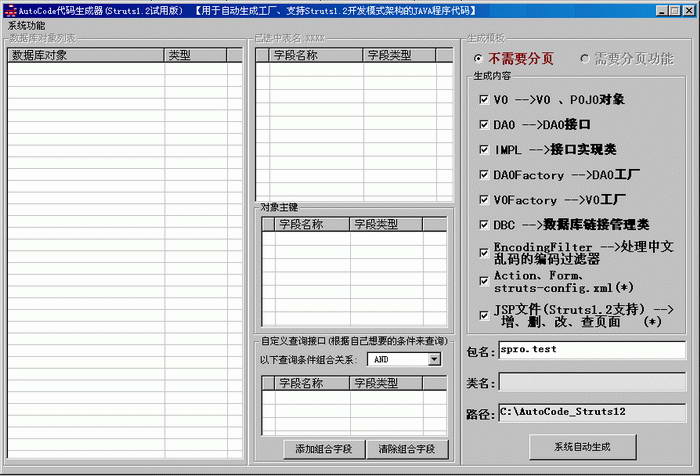This screenshot has width=700, height=476.
Task: Uncheck the VOFactory -->VO工厂 checkbox
Action: point(483,199)
